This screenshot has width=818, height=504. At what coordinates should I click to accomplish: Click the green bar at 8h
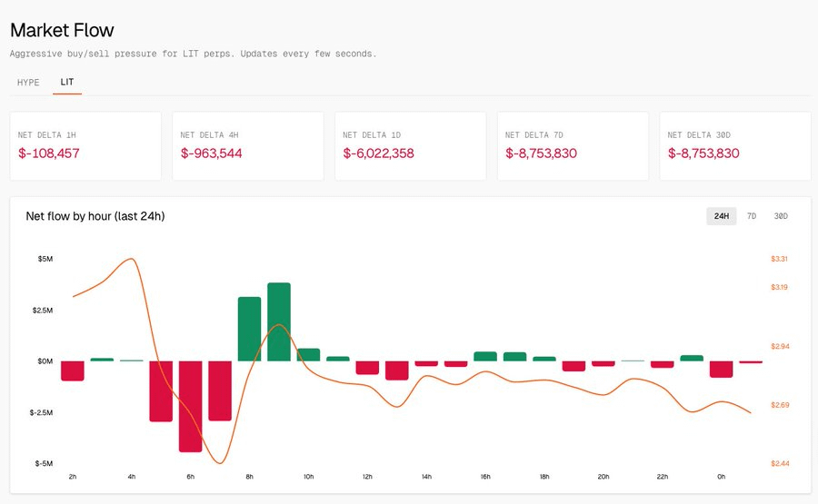tap(250, 329)
